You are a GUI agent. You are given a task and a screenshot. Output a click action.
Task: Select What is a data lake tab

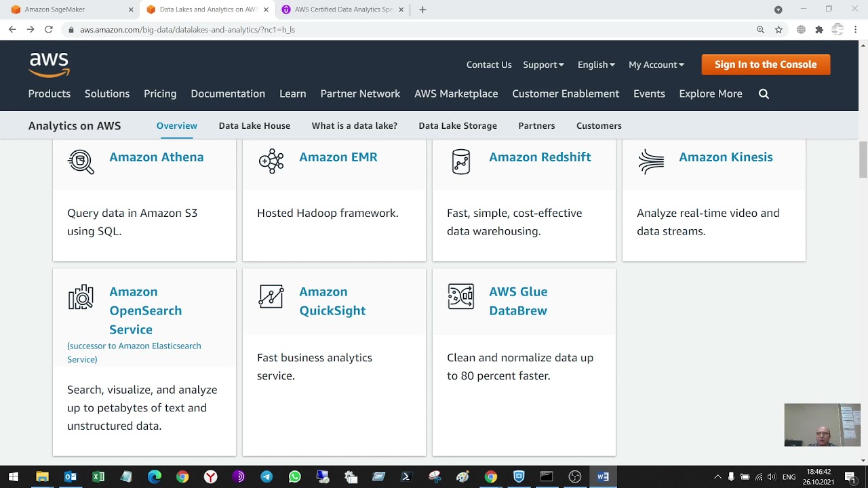pos(355,125)
